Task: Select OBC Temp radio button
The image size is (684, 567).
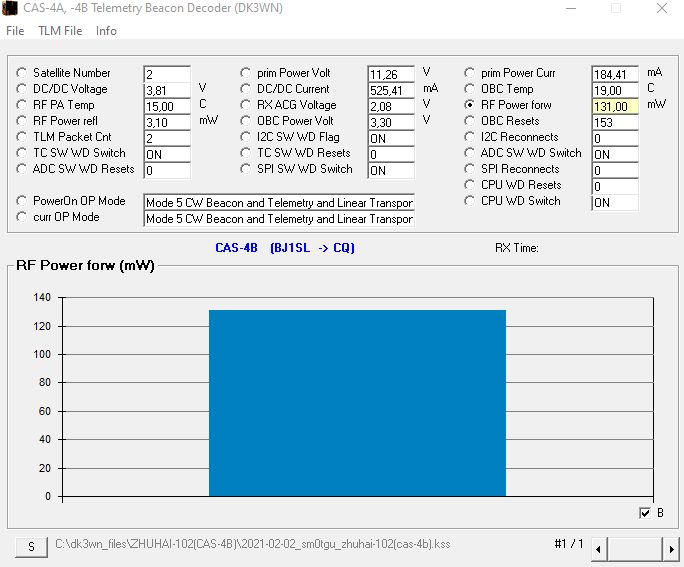Action: click(469, 89)
